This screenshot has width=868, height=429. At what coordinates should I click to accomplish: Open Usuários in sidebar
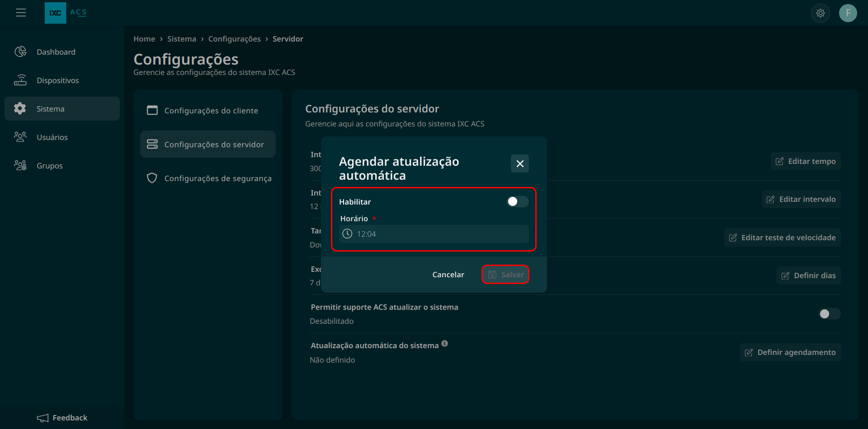62,137
